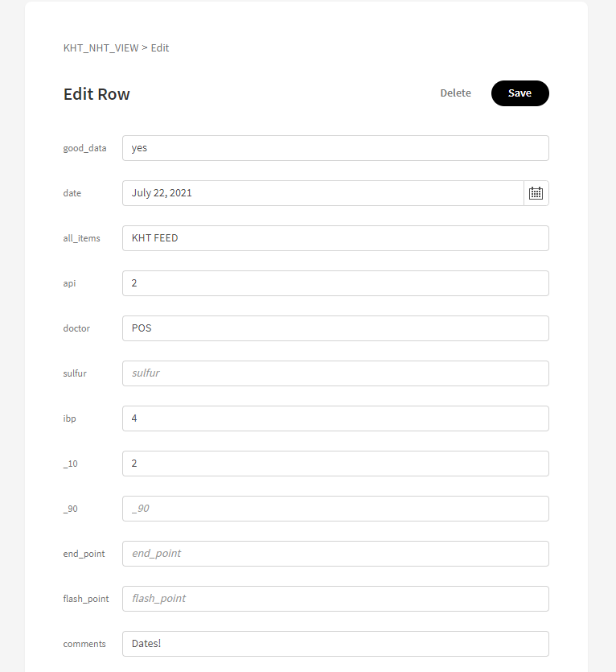
Task: Click the sulfur field label
Action: pos(74,373)
